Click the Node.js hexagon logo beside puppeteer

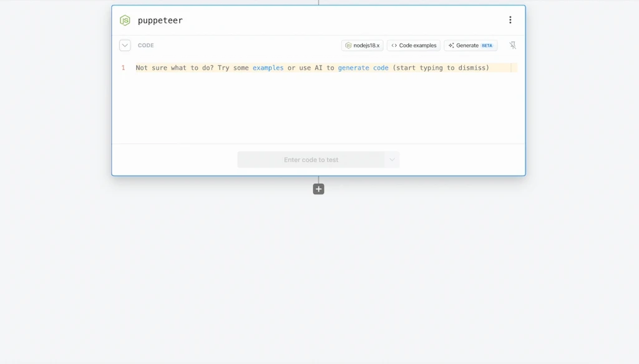coord(125,21)
